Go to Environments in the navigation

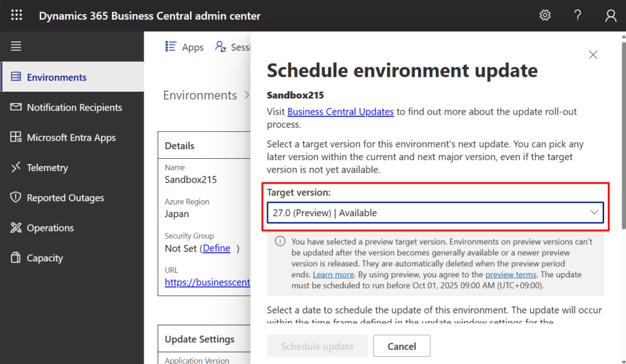click(x=56, y=78)
